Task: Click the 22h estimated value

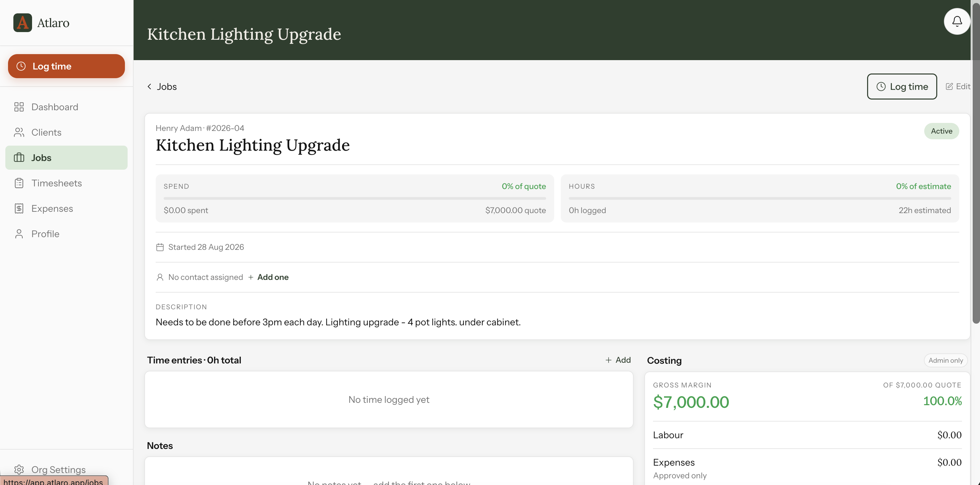Action: (x=925, y=210)
